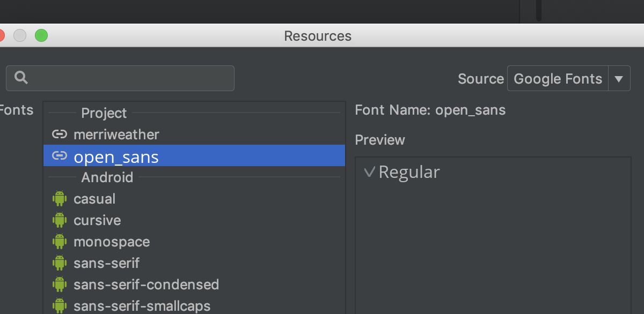Click the Preview label
This screenshot has height=314, width=644.
[380, 140]
